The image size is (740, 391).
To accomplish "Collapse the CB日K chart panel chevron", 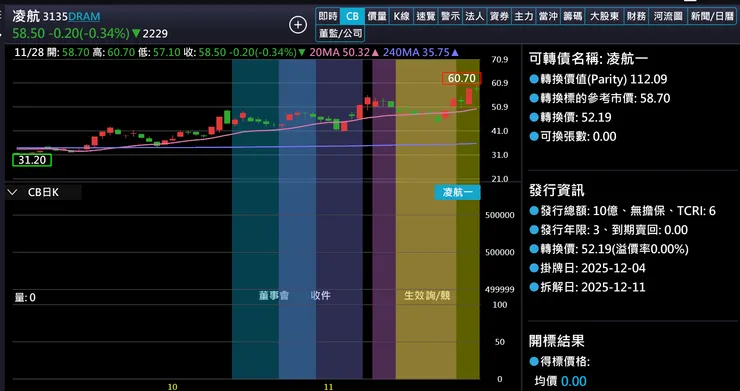I will point(13,192).
